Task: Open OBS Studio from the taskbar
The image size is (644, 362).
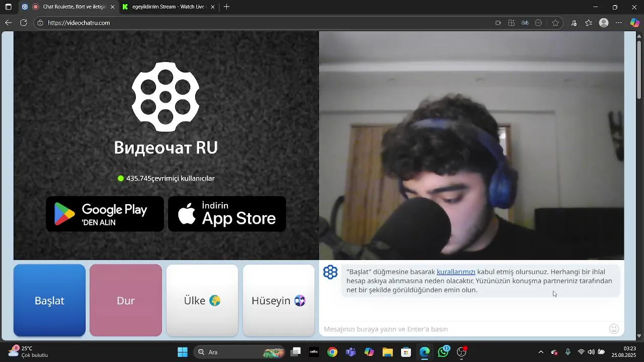Action: pos(462,352)
